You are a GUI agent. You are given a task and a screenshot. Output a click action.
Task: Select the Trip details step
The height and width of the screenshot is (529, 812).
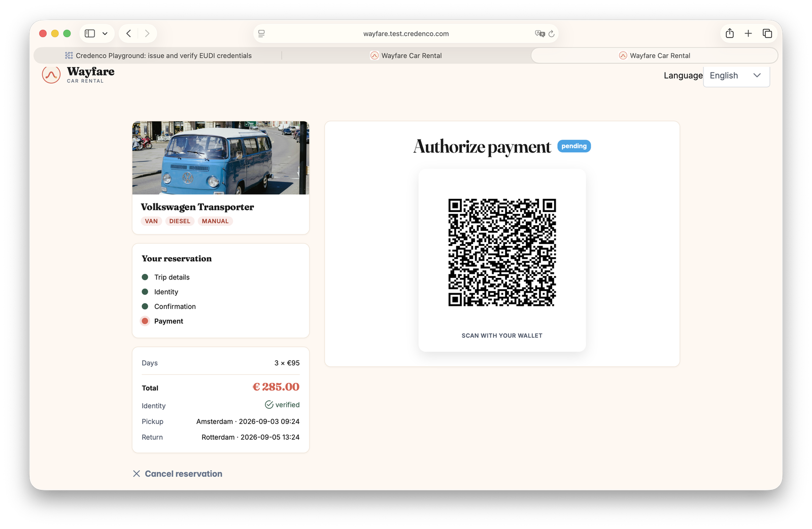point(166,277)
